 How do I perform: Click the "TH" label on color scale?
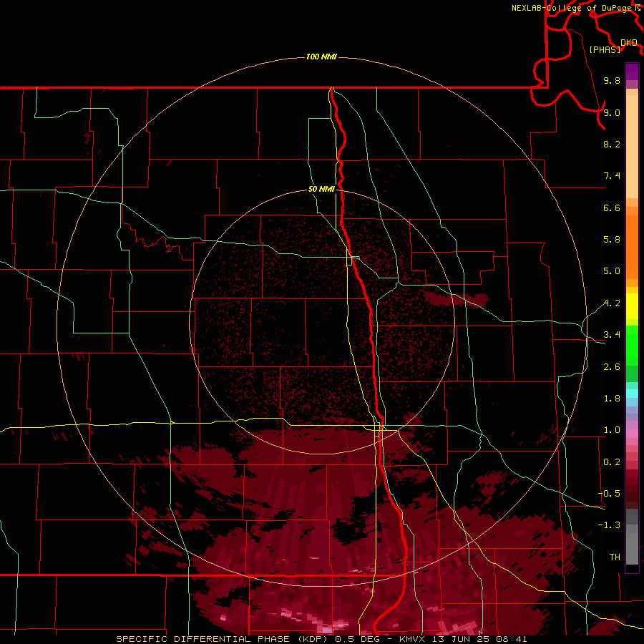615,557
